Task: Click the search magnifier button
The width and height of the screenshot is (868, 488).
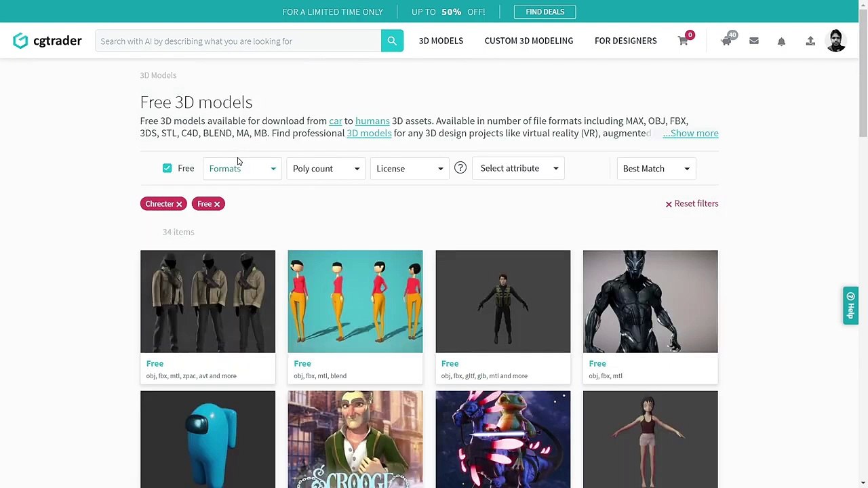Action: click(x=392, y=41)
